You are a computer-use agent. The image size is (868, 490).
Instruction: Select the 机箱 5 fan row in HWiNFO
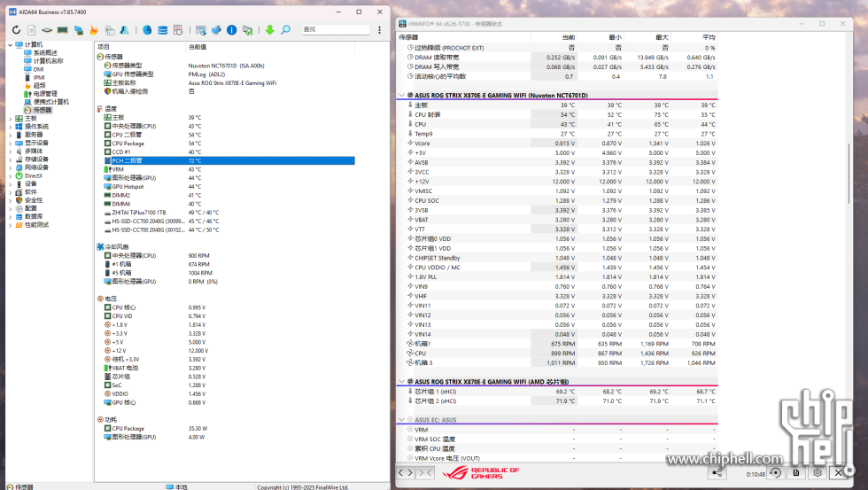(x=558, y=362)
